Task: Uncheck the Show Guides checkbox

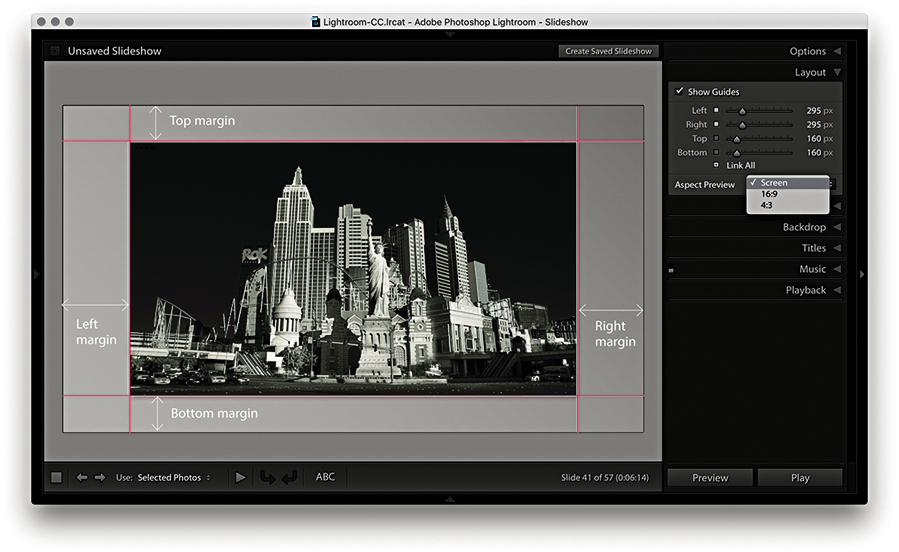Action: 680,92
